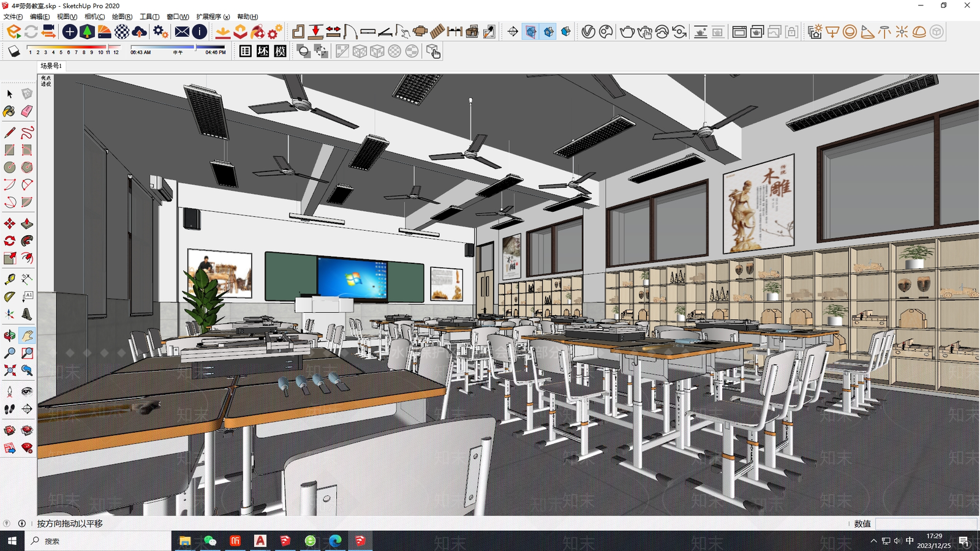
Task: Open the 扩展程序(x) menu
Action: (x=213, y=17)
